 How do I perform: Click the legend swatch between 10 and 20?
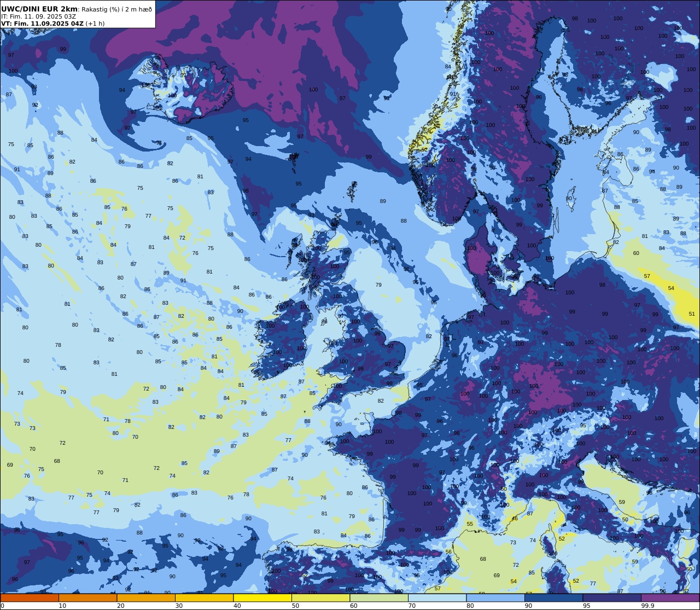pyautogui.click(x=87, y=597)
